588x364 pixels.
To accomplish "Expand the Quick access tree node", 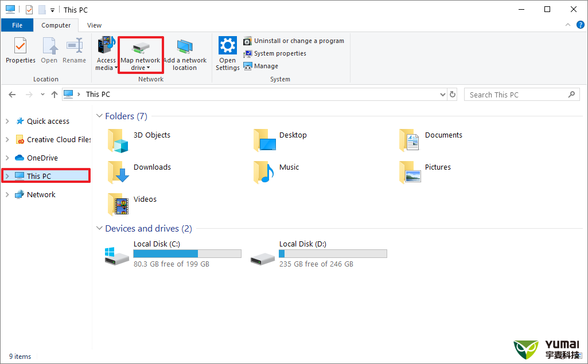I will tap(7, 122).
